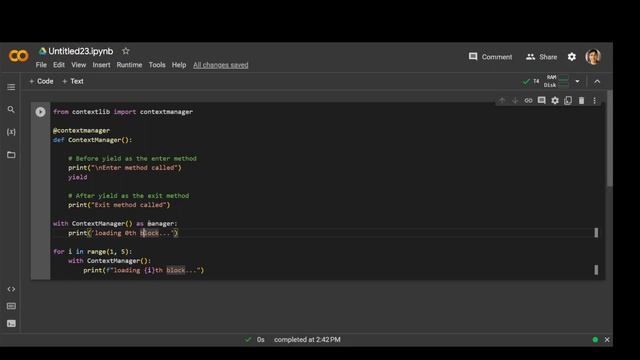Close the bottom status bar
The image size is (640, 360).
pyautogui.click(x=607, y=340)
